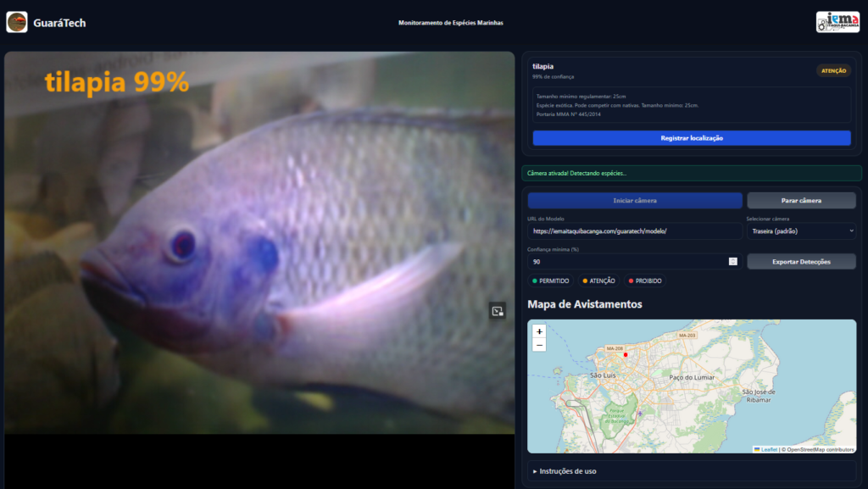This screenshot has height=489, width=868.
Task: Click the Parar câmera button
Action: point(801,201)
